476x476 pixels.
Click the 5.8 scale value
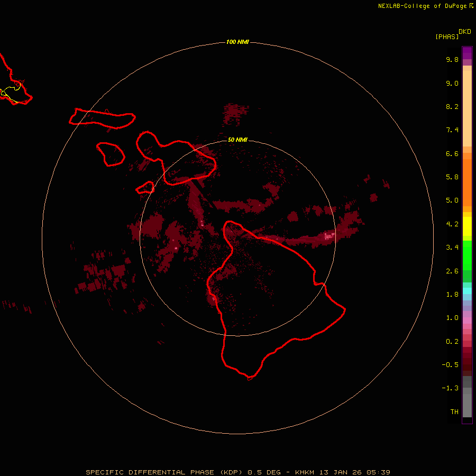point(452,177)
